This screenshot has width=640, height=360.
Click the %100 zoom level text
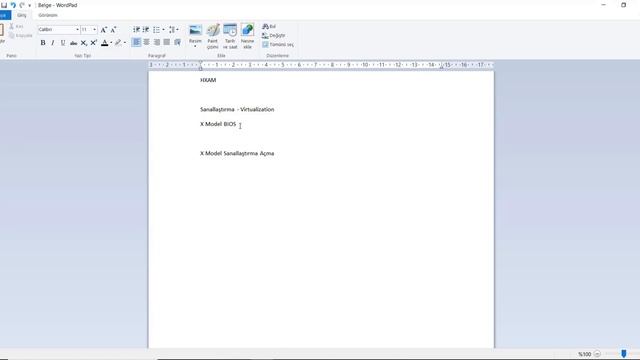(584, 354)
